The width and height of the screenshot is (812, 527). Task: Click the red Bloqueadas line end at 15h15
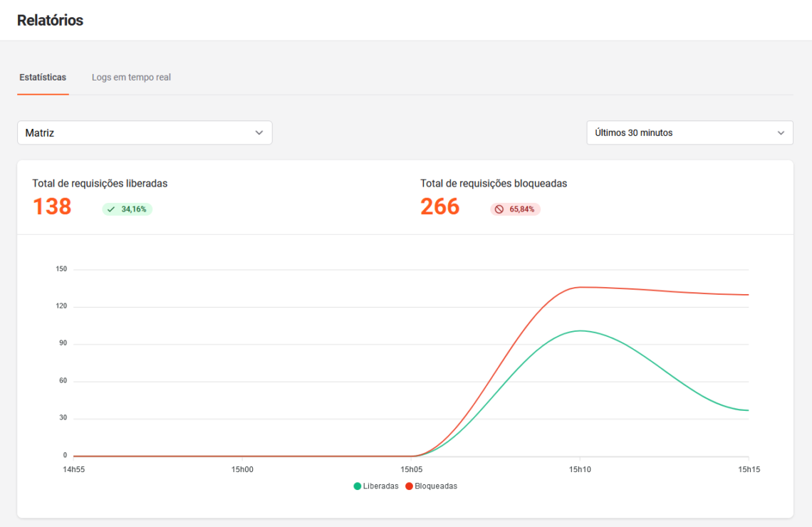749,295
